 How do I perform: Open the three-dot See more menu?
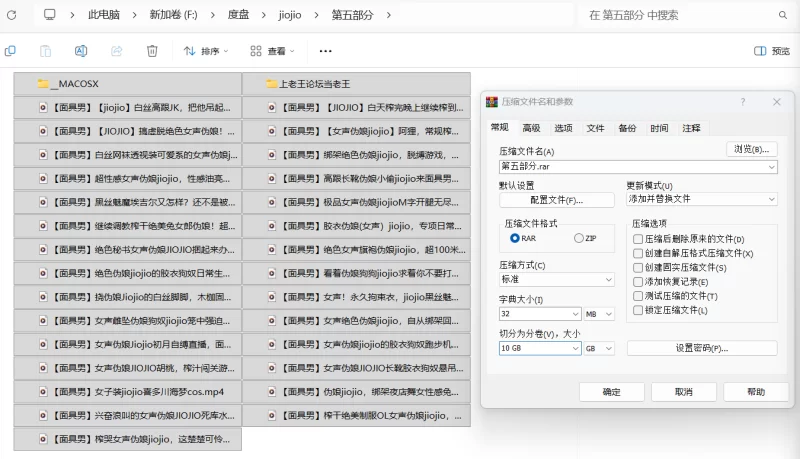pyautogui.click(x=325, y=50)
